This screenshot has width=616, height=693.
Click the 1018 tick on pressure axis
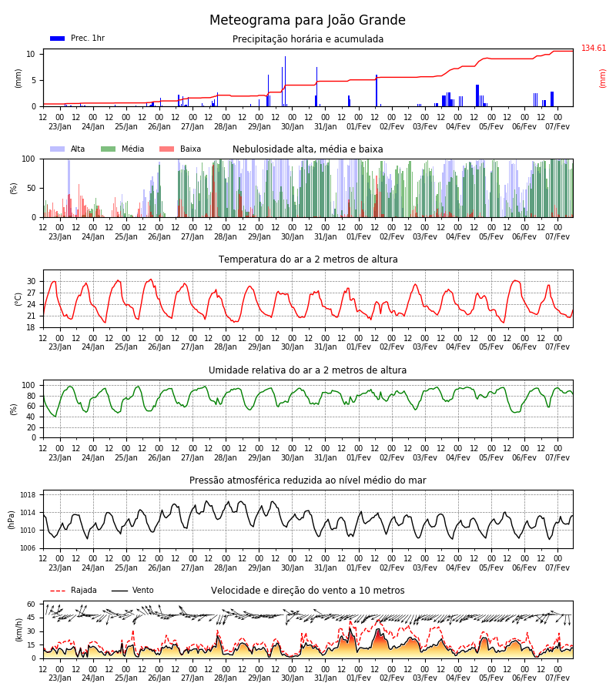28,495
